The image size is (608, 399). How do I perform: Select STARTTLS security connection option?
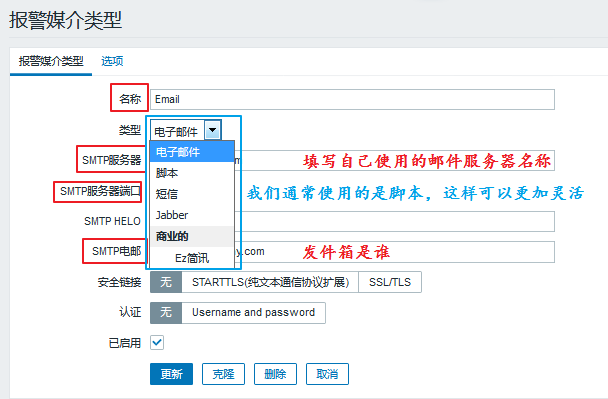coord(270,282)
